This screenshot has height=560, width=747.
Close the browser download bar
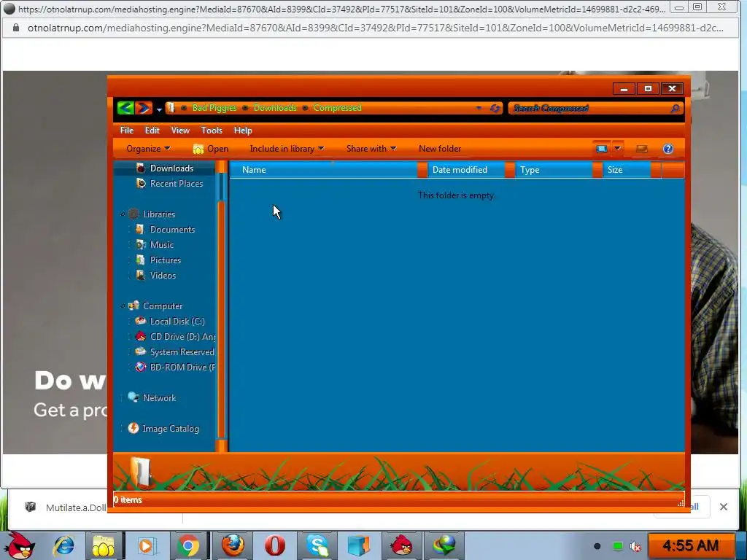point(723,507)
